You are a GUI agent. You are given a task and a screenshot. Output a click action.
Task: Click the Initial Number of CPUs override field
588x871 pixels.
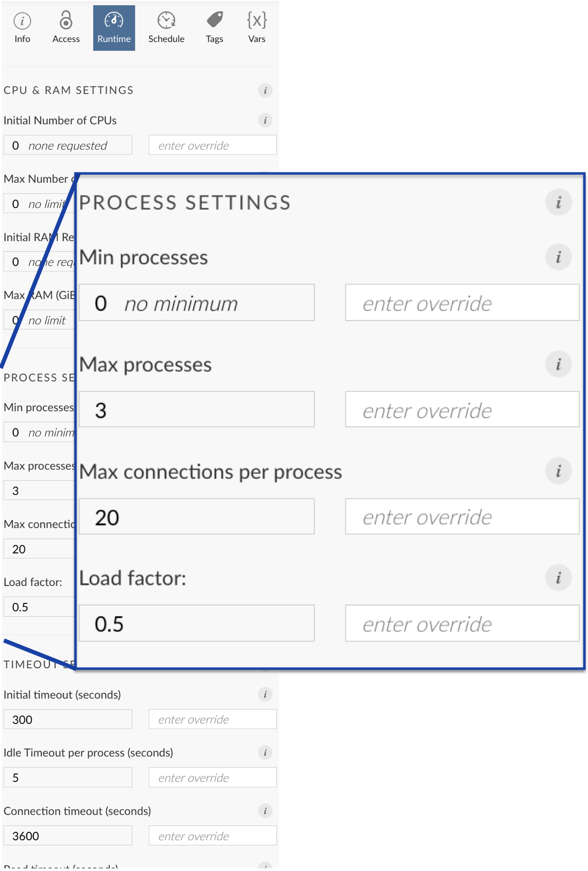pos(212,145)
